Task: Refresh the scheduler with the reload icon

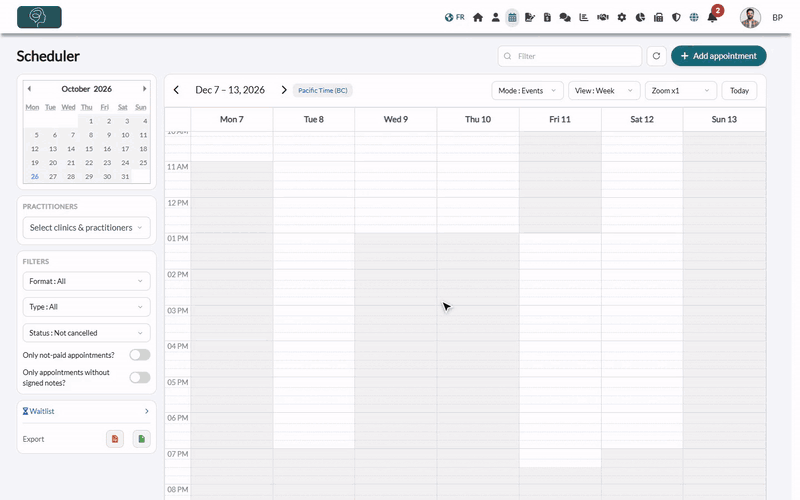Action: click(656, 56)
